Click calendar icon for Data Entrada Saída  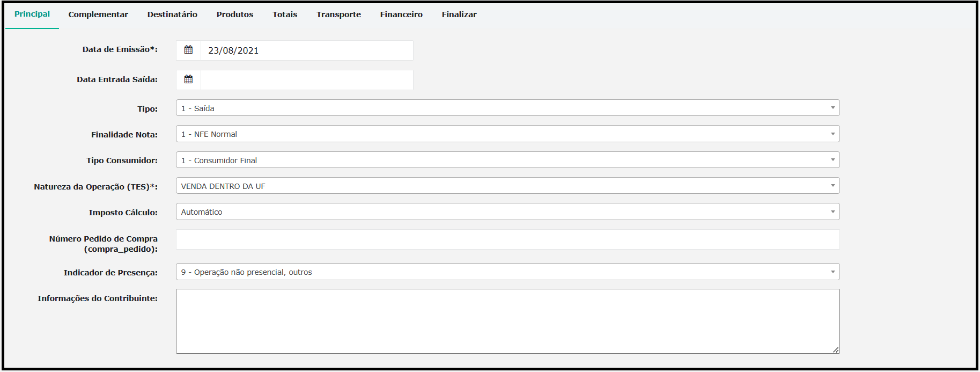pos(188,79)
